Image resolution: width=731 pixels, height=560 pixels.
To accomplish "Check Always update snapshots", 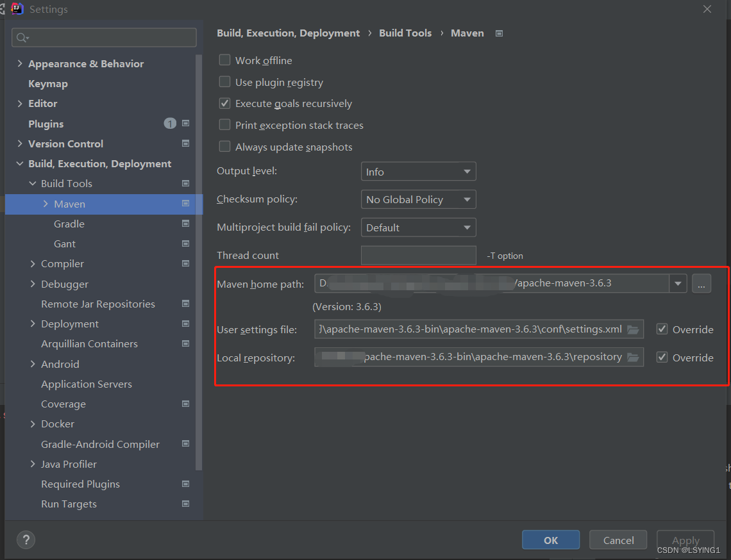I will pos(224,147).
